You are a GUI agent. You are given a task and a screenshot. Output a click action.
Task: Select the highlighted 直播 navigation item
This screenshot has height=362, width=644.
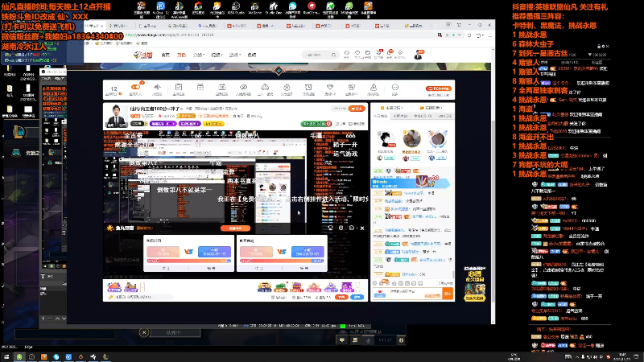click(x=181, y=55)
